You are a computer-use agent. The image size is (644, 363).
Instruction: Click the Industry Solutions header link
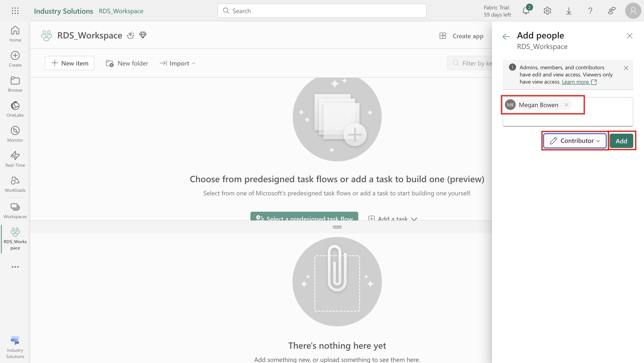64,11
